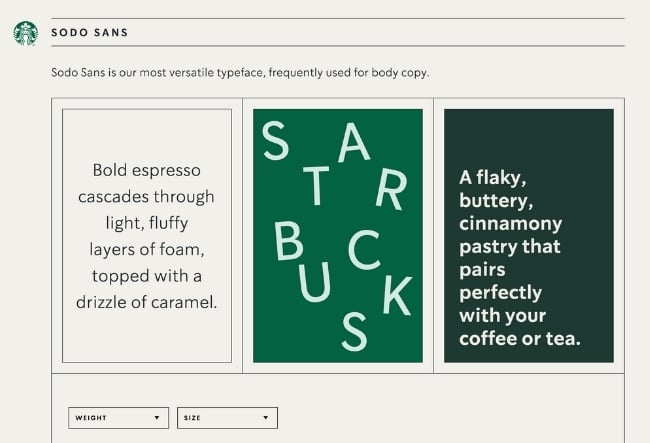This screenshot has height=443, width=650.
Task: Open the WEIGHT dropdown
Action: tap(117, 417)
